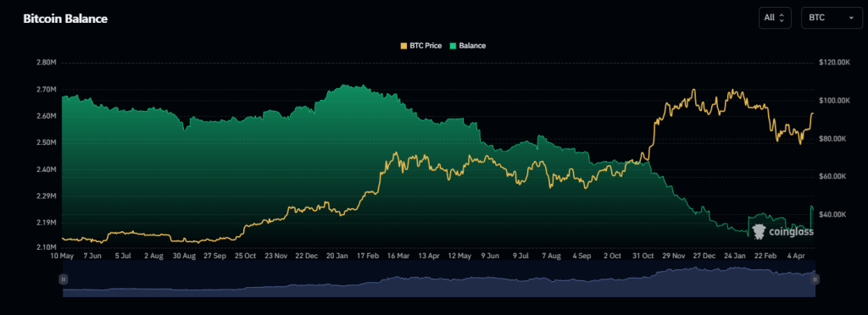Click the 4 Apr date label
Screen dimensions: 868x315
click(x=797, y=257)
